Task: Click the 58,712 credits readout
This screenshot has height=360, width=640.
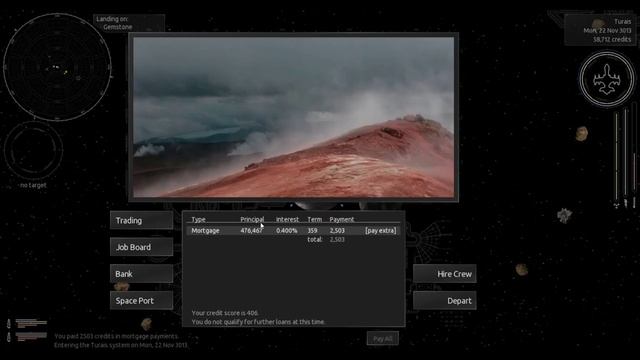Action: coord(612,40)
